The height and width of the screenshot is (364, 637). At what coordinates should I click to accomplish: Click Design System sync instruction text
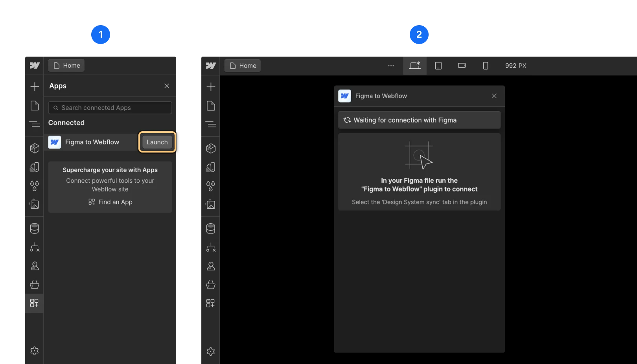point(419,202)
